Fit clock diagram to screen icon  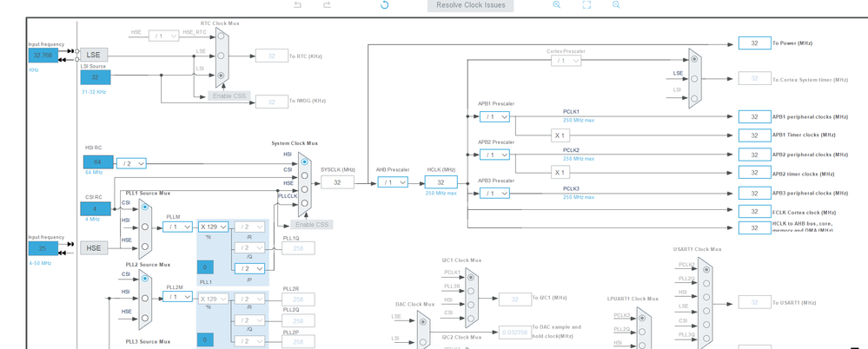[586, 4]
